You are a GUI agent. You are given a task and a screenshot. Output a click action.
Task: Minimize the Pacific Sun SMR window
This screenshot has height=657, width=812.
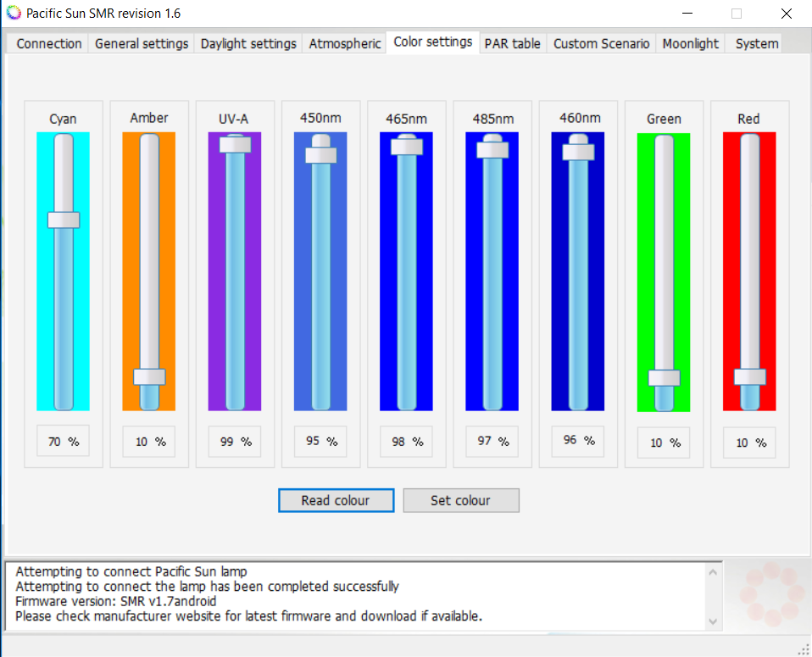(x=687, y=13)
